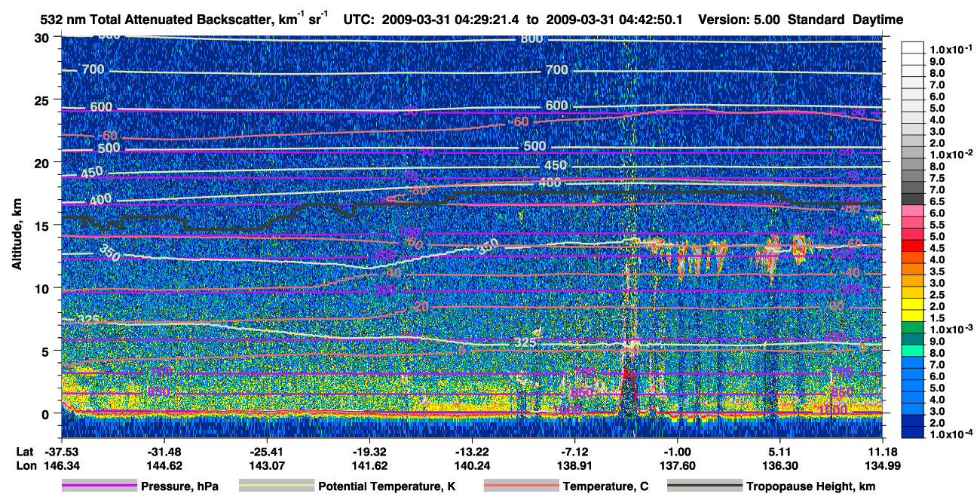
Task: Click the colorbar label '4.5'
Action: pos(936,248)
